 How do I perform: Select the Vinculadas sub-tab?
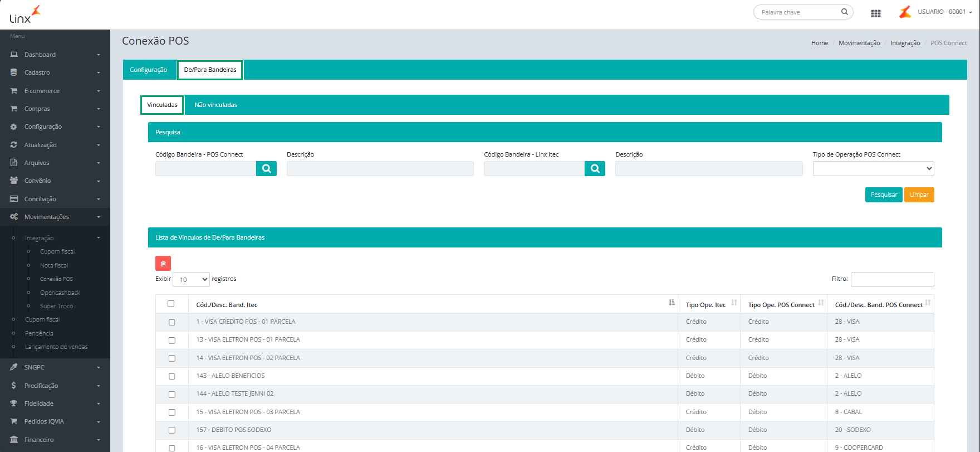(x=162, y=105)
